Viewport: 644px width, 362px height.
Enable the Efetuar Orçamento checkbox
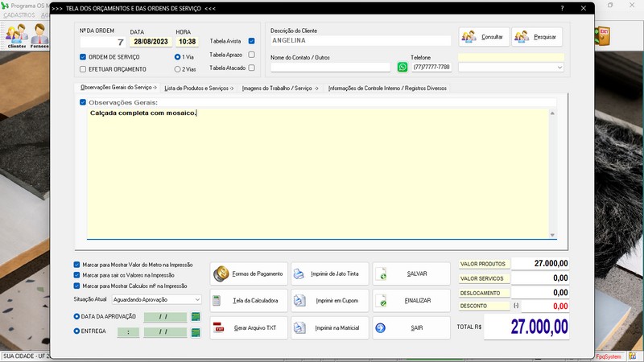pos(83,69)
